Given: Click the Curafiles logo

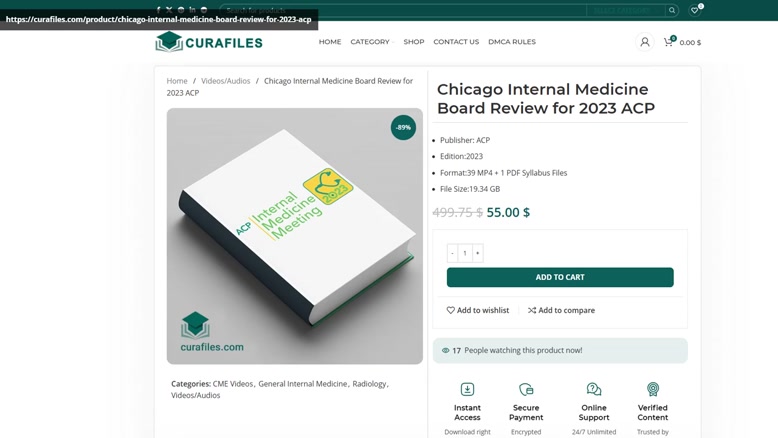Looking at the screenshot, I should pyautogui.click(x=209, y=42).
